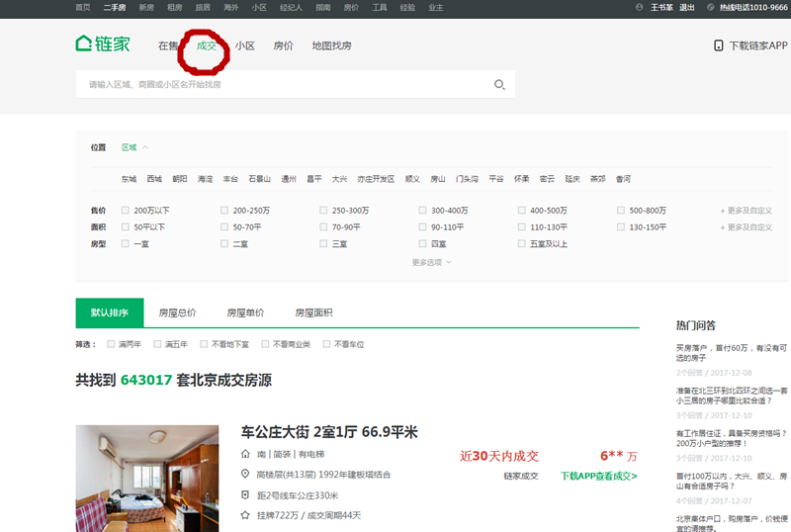Toggle the 满五年 filter
The image size is (791, 532).
pyautogui.click(x=157, y=344)
